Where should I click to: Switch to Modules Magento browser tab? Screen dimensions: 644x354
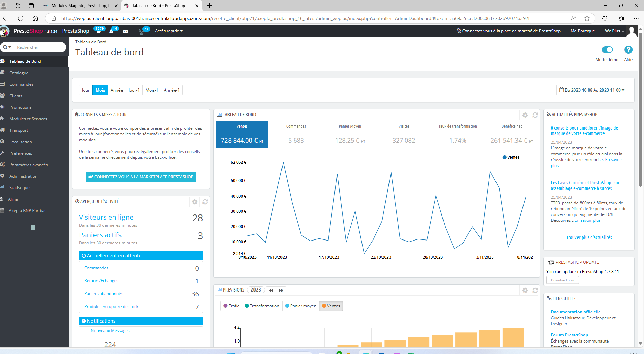pyautogui.click(x=80, y=6)
